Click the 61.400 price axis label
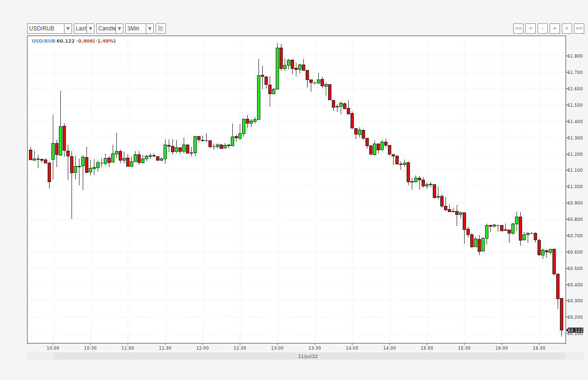This screenshot has width=588, height=380. coord(574,121)
